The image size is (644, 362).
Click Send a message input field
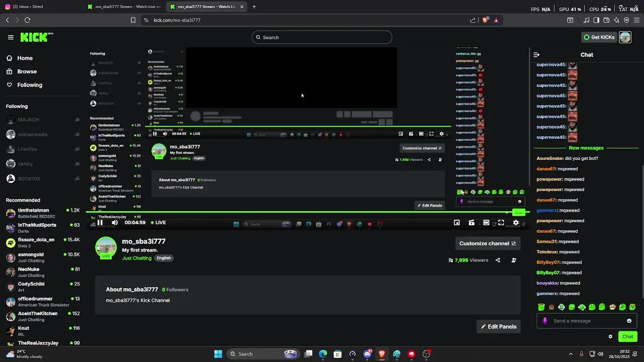click(x=587, y=321)
